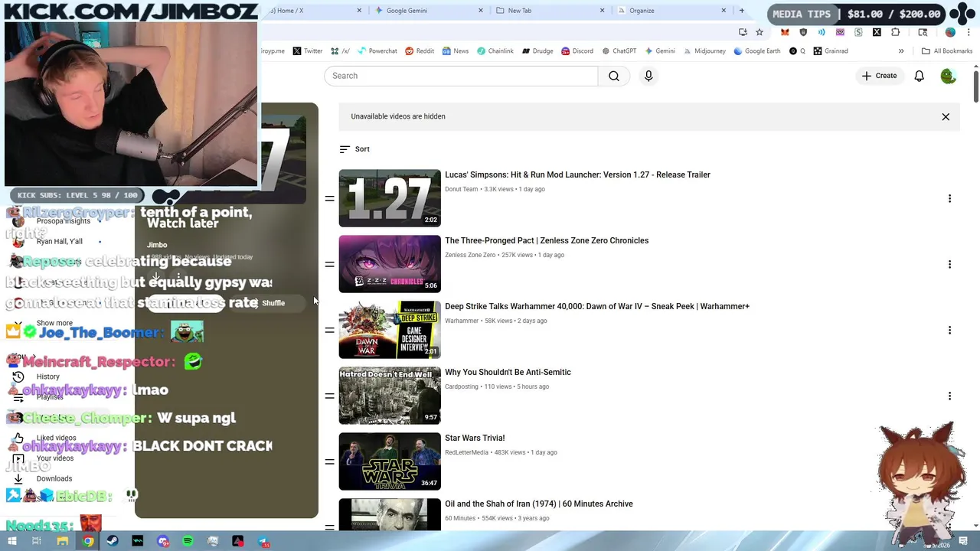This screenshot has height=551, width=980.
Task: Activate voice search microphone icon
Action: coord(648,76)
